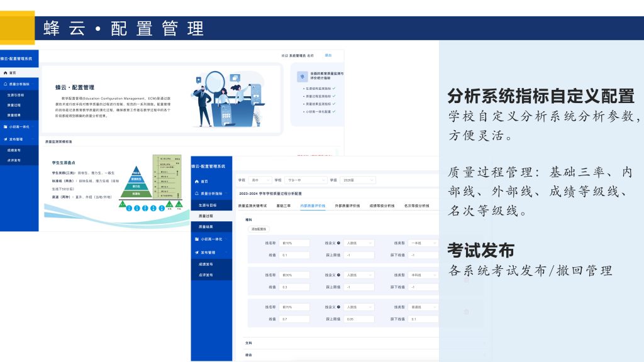Open the 线类型 dropdown showing 普通线

point(421,307)
